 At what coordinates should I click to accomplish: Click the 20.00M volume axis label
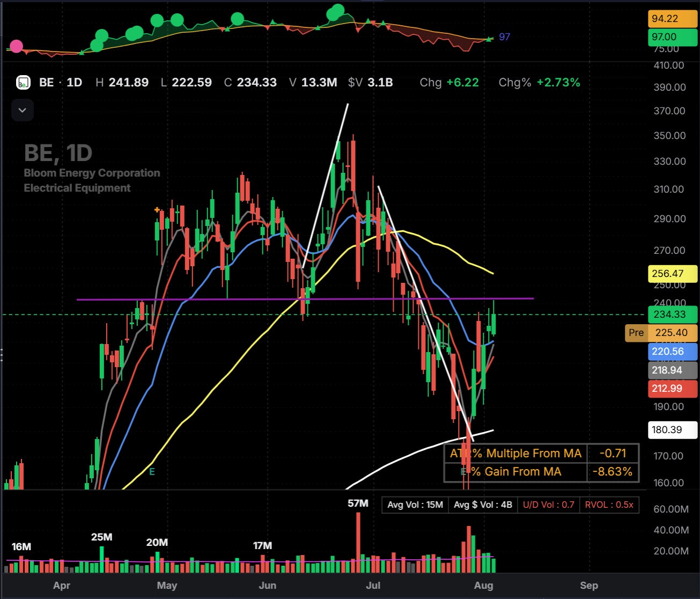[x=671, y=551]
